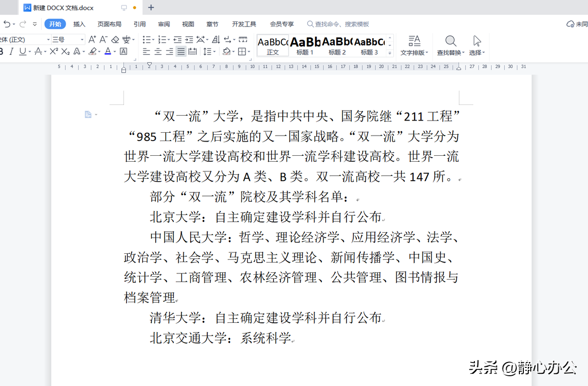Viewport: 588px width, 386px height.
Task: Apply numbered list formatting
Action: 162,39
